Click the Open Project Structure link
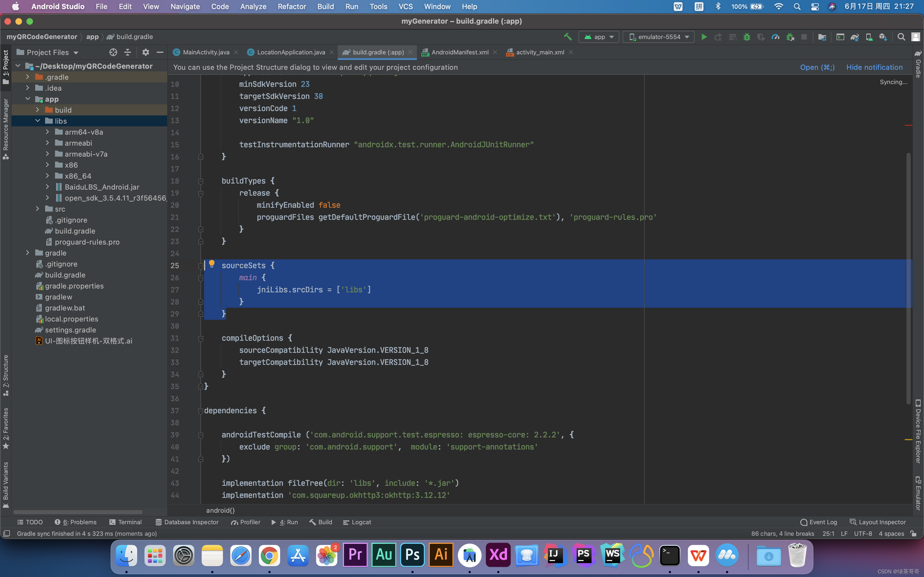Viewport: 924px width, 577px height. 817,67
